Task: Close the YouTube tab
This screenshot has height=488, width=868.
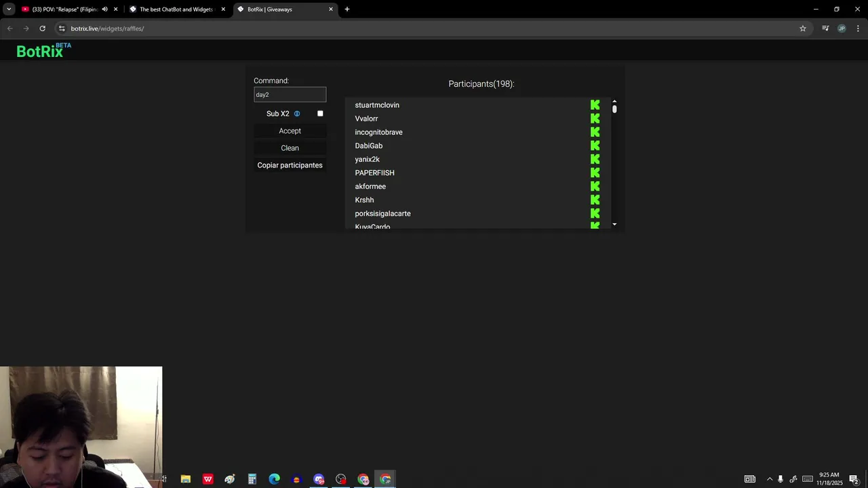Action: pos(116,9)
